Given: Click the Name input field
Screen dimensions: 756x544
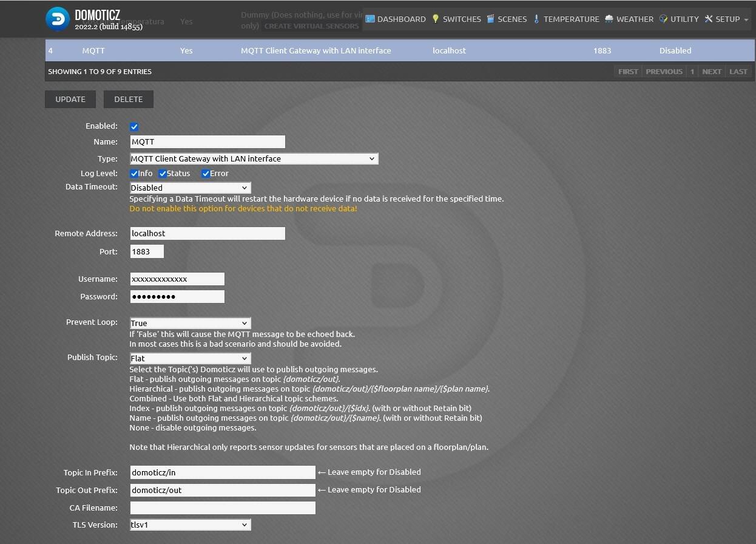Looking at the screenshot, I should [x=208, y=141].
